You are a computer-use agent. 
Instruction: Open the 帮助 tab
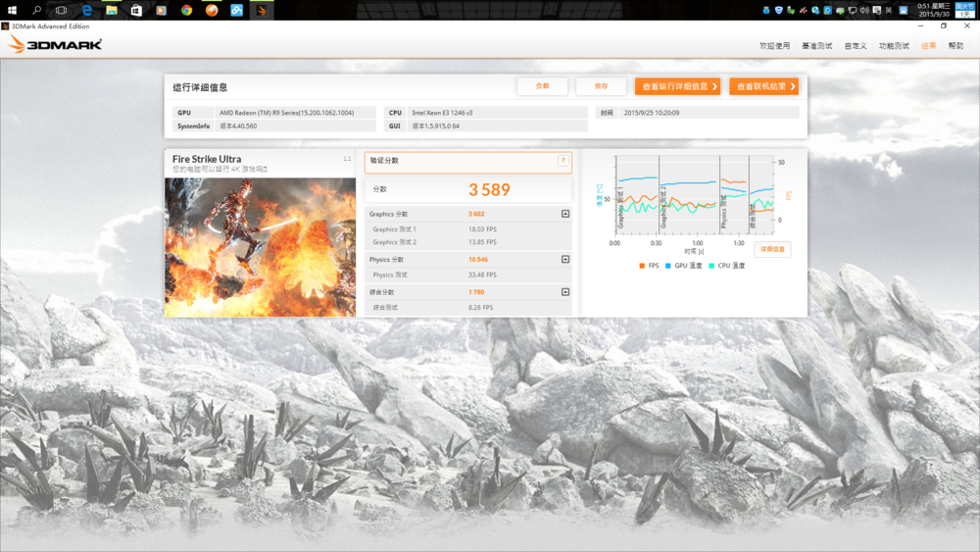tap(955, 46)
